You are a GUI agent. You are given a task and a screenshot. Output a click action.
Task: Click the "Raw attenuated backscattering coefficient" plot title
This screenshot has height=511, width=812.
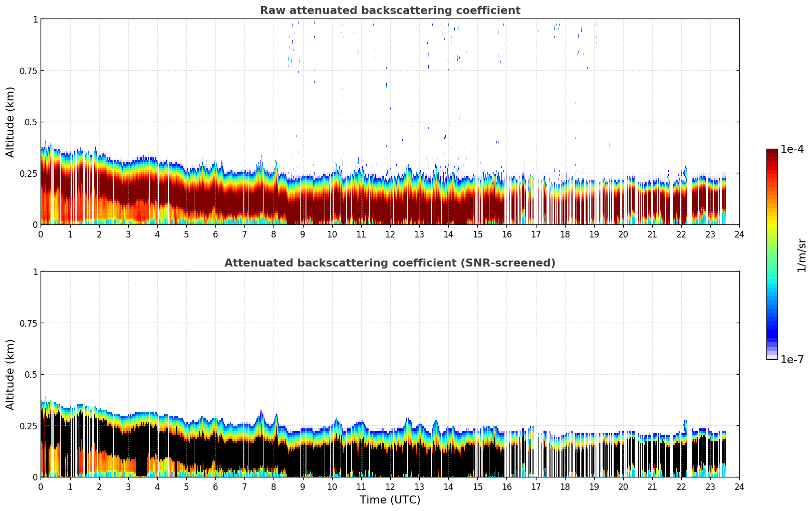(x=390, y=11)
